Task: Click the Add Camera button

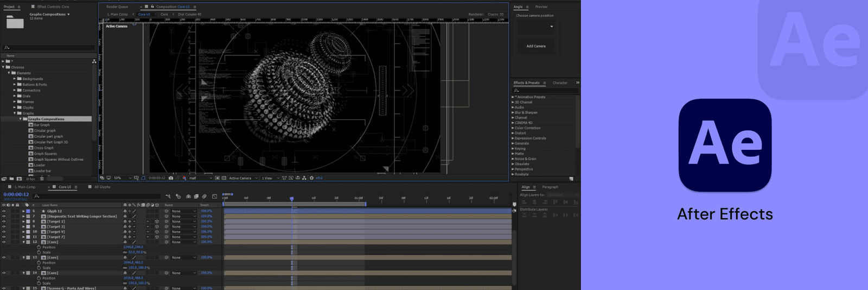Action: pos(536,46)
